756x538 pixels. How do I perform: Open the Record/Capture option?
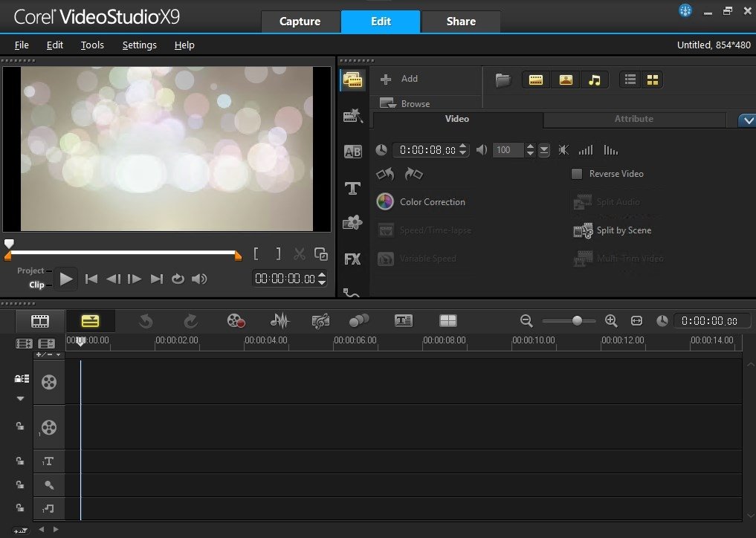pos(236,321)
